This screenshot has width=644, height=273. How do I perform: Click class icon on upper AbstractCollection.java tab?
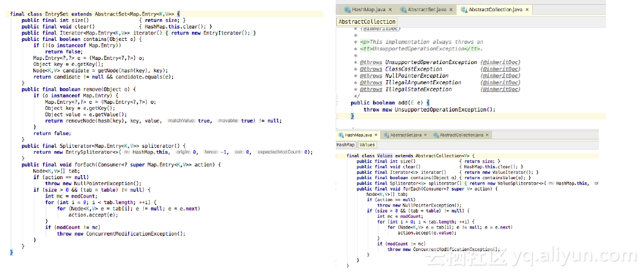(464, 9)
